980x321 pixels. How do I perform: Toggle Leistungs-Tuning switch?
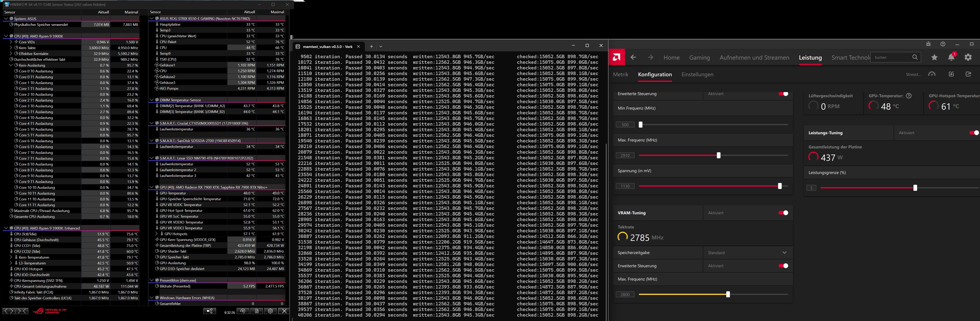click(974, 133)
